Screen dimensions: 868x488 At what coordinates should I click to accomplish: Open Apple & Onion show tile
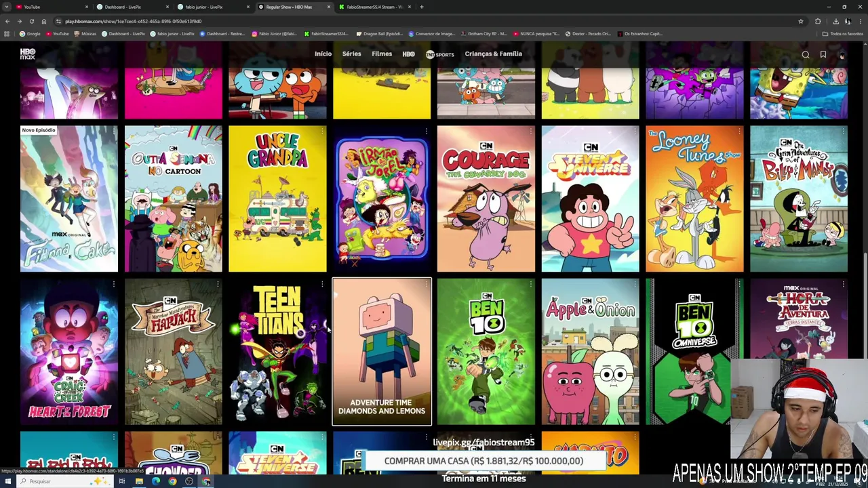[x=590, y=352]
